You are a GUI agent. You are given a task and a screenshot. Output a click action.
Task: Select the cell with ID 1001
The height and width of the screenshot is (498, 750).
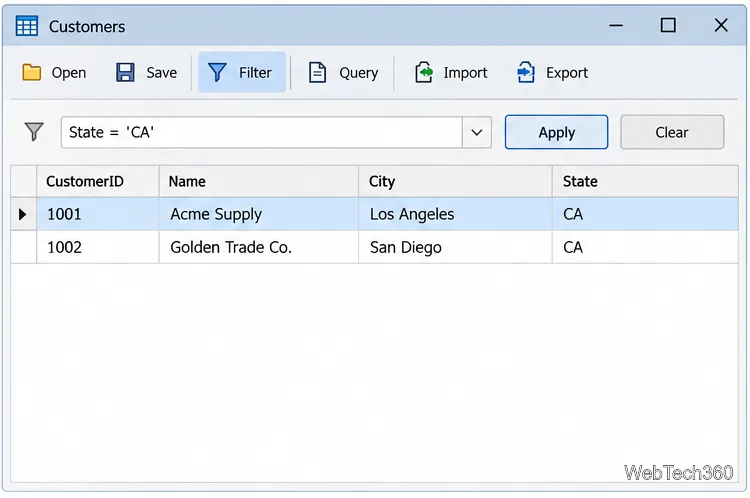click(98, 214)
